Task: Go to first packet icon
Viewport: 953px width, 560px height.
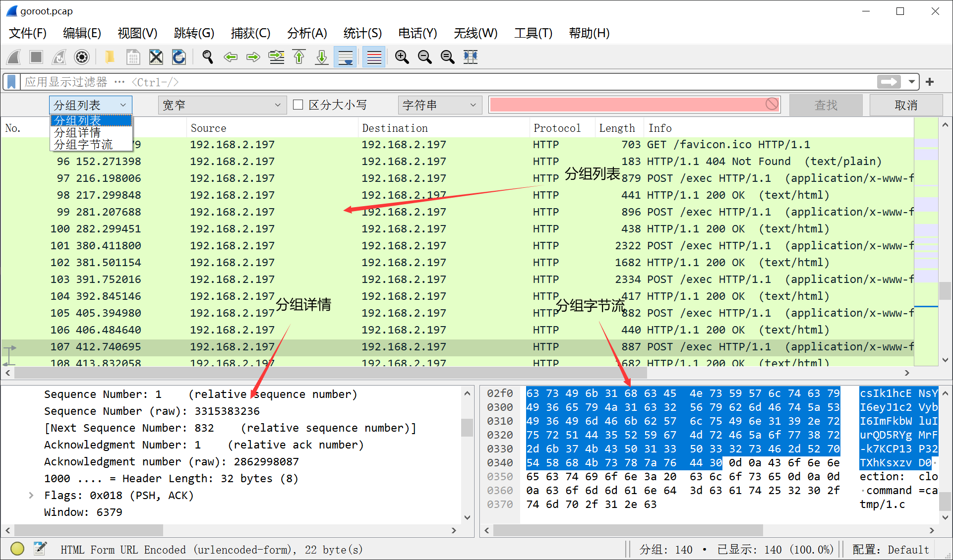Action: (x=299, y=57)
